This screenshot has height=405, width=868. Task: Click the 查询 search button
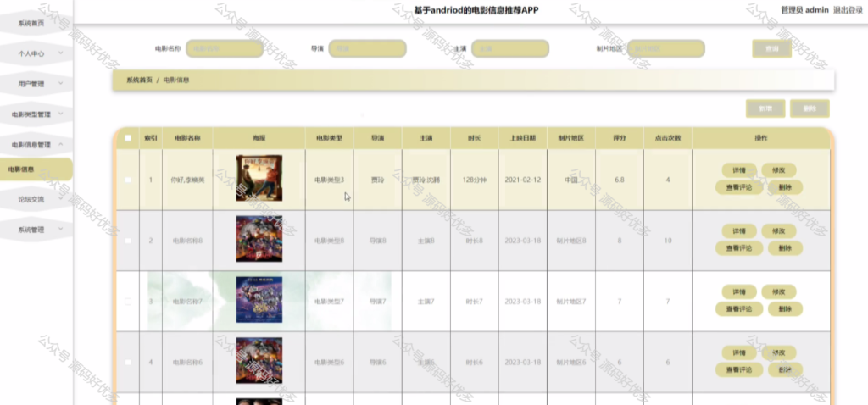(771, 48)
